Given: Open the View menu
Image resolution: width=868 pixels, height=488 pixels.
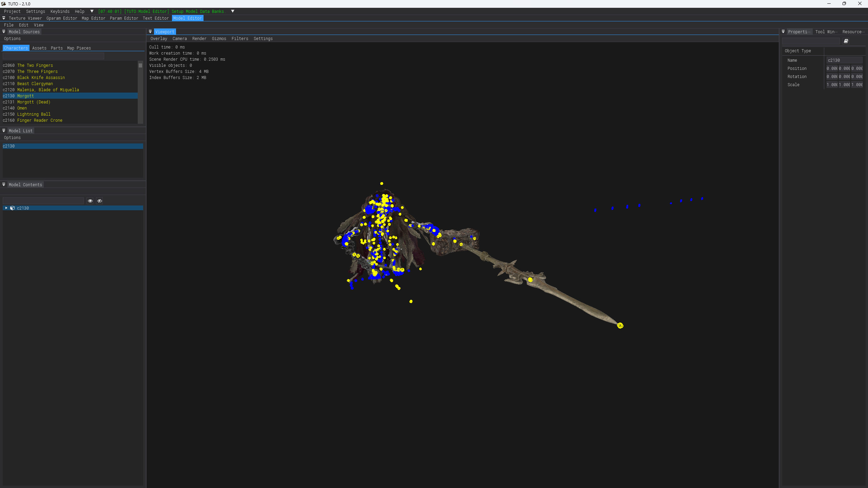Looking at the screenshot, I should (x=39, y=25).
